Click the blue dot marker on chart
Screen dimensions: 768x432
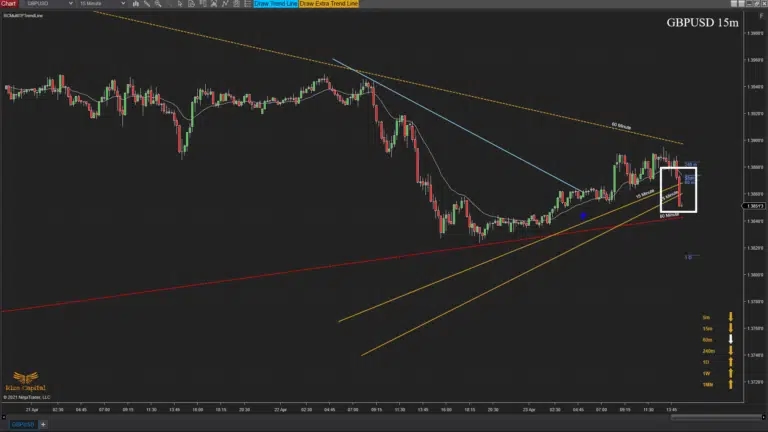coord(583,214)
